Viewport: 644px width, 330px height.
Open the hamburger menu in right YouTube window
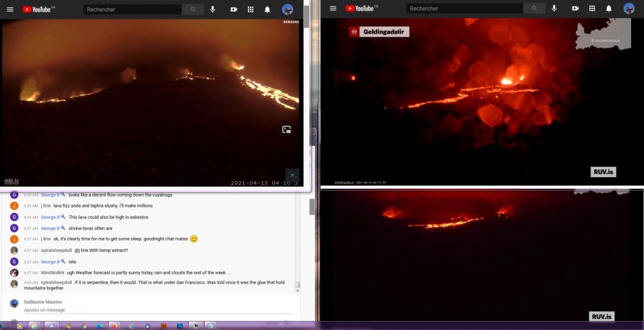pyautogui.click(x=333, y=8)
